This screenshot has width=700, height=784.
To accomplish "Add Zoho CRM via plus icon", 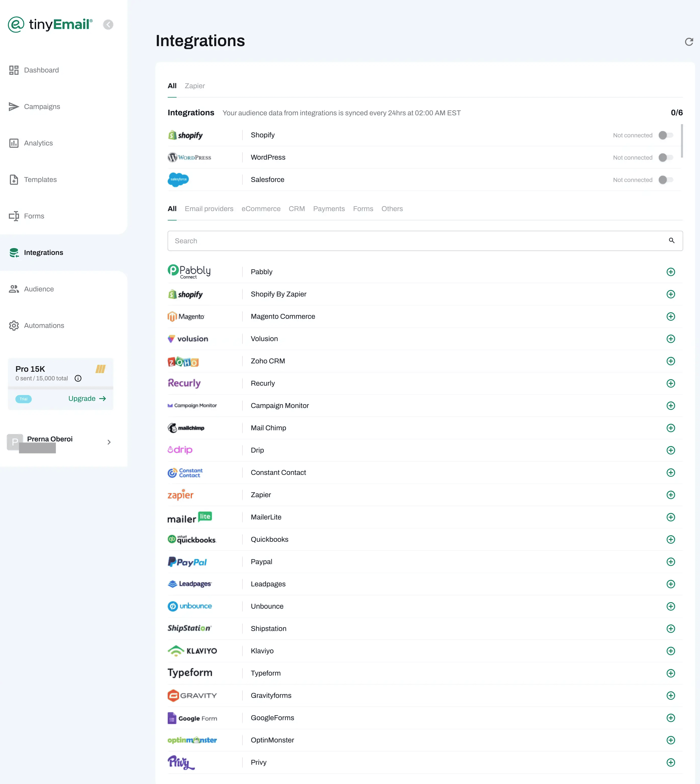I will click(x=670, y=361).
